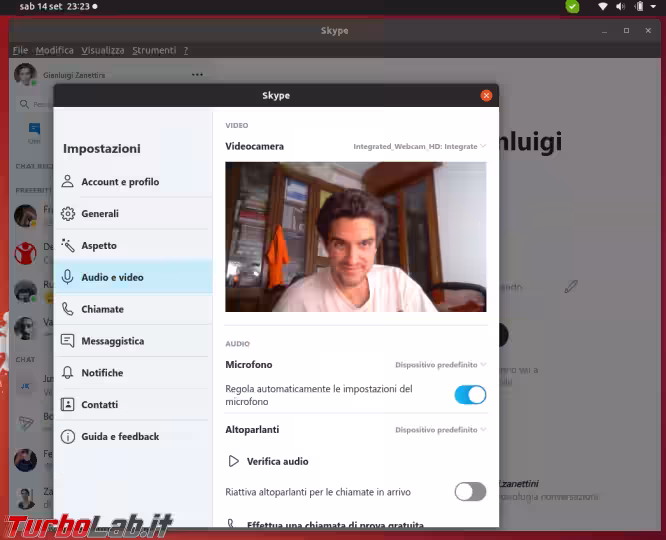
Task: Open the three-dots more menu in main window
Action: [x=197, y=75]
